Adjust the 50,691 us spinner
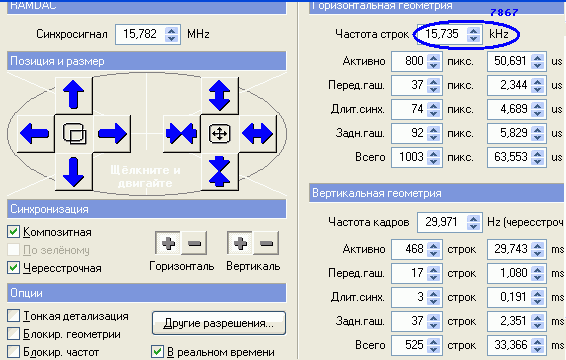The width and height of the screenshot is (566, 360). (538, 61)
